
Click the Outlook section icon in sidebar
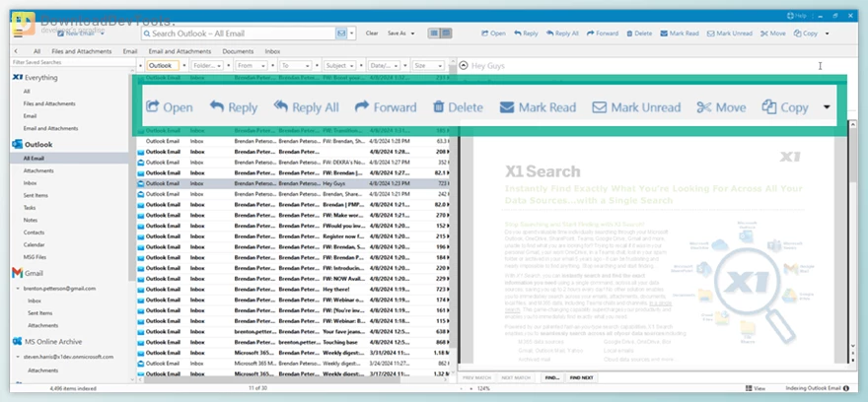pos(17,144)
